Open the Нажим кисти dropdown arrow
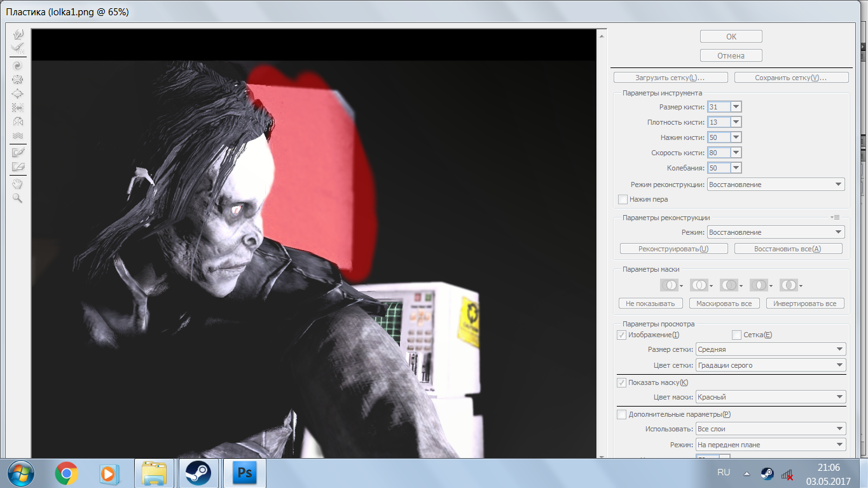Viewport: 868px width, 488px height. pyautogui.click(x=736, y=137)
